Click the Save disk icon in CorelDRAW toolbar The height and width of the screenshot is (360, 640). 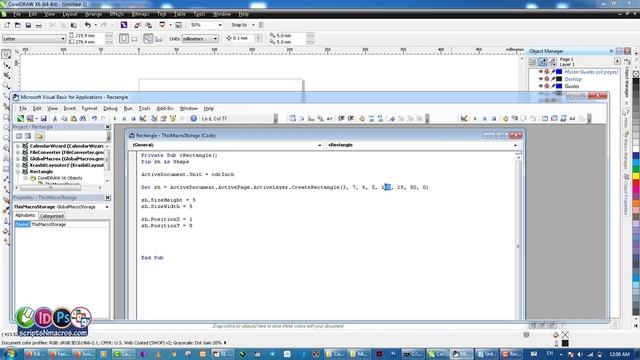28,25
